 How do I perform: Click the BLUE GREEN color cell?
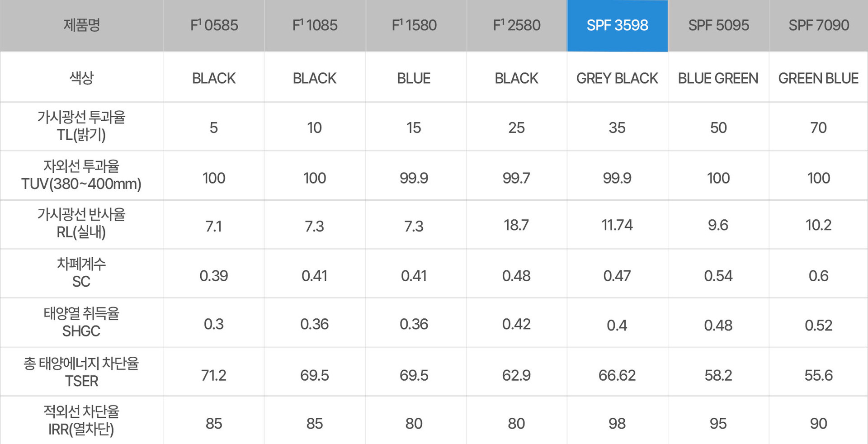(718, 78)
